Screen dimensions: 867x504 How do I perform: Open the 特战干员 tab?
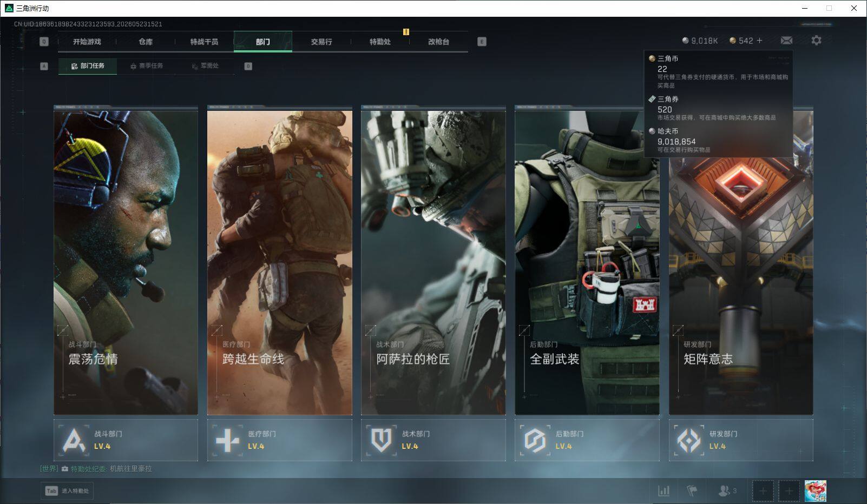click(x=204, y=42)
